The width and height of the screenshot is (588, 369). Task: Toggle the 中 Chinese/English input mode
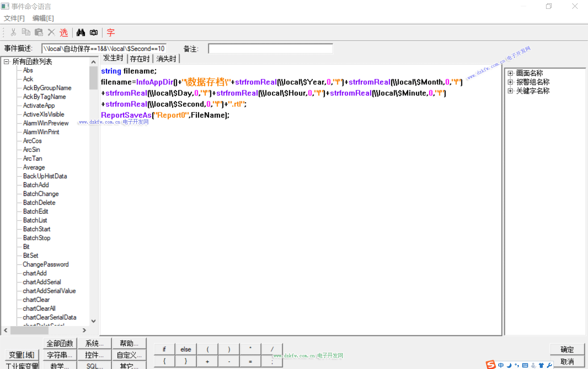coord(501,365)
